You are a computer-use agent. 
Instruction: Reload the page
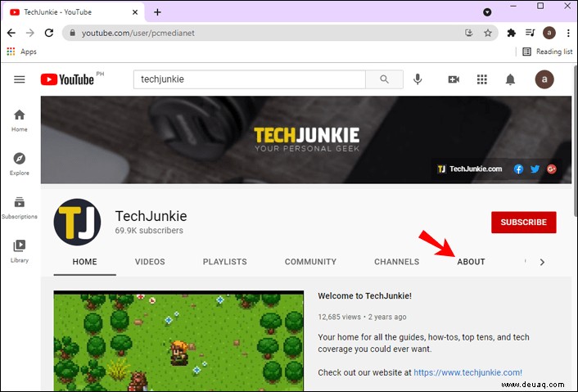(49, 33)
